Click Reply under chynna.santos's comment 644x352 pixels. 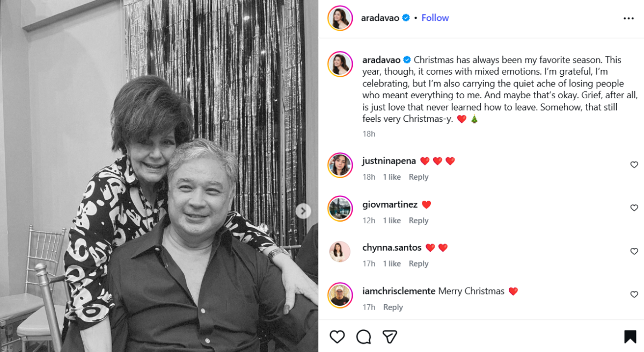419,263
